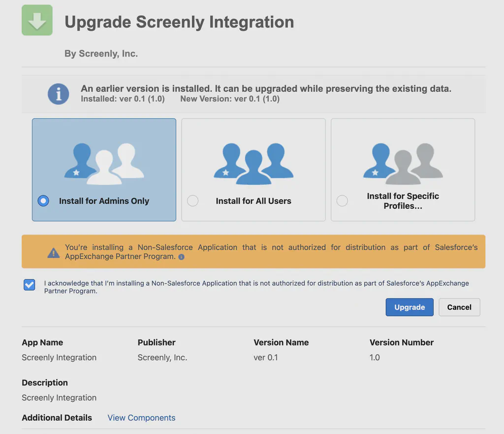This screenshot has width=504, height=434.
Task: Click the App Name column heading
Action: 42,342
